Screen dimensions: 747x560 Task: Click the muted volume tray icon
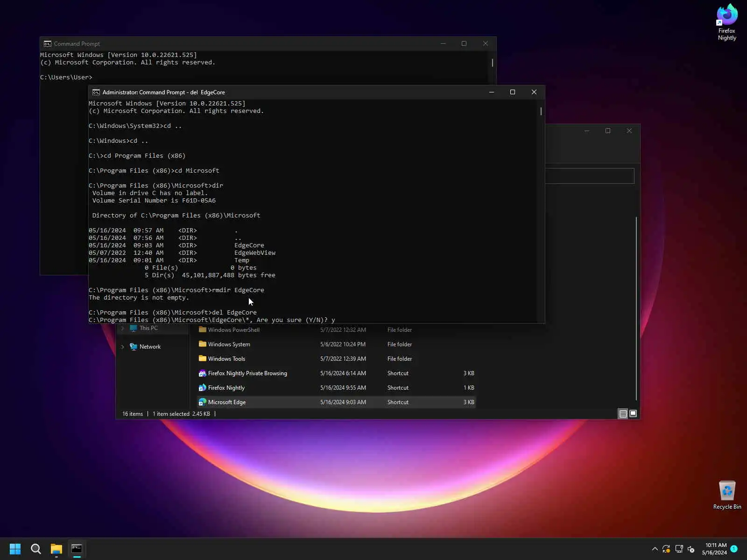[691, 549]
